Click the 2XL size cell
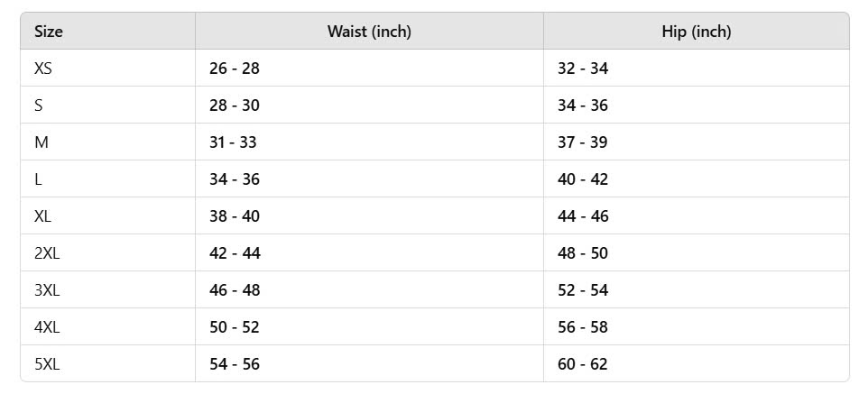 point(47,253)
